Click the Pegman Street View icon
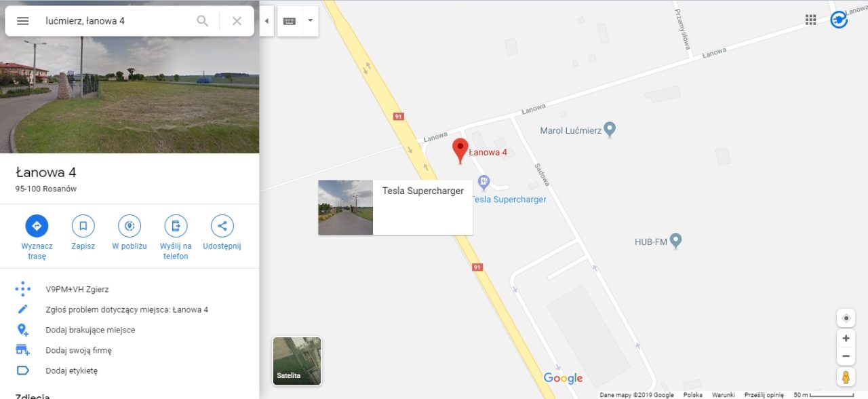 click(846, 377)
